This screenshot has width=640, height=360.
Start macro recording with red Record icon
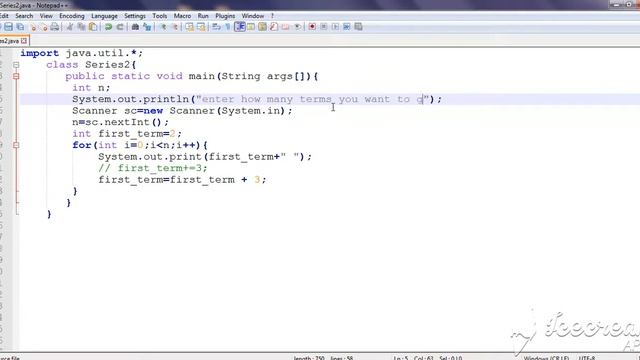[x=312, y=27]
